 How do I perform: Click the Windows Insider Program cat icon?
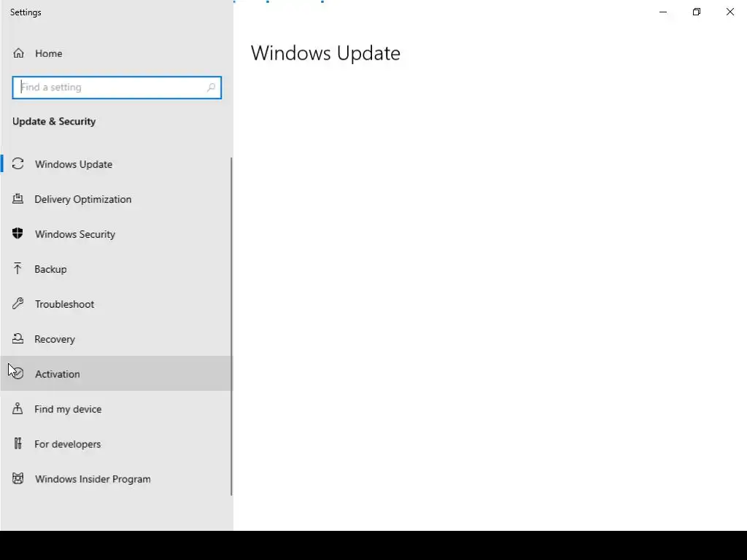pyautogui.click(x=18, y=478)
